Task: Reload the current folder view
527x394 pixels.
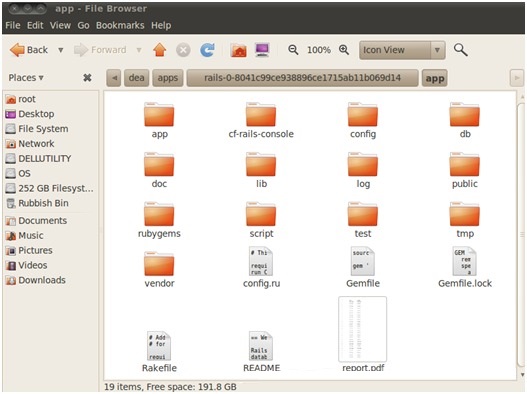Action: (x=207, y=50)
